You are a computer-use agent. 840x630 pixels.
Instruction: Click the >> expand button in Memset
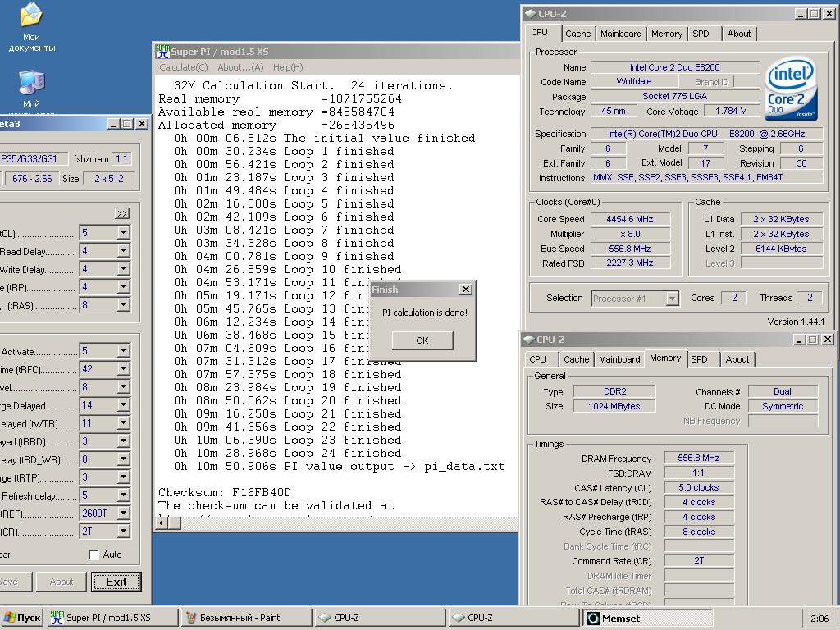point(122,213)
